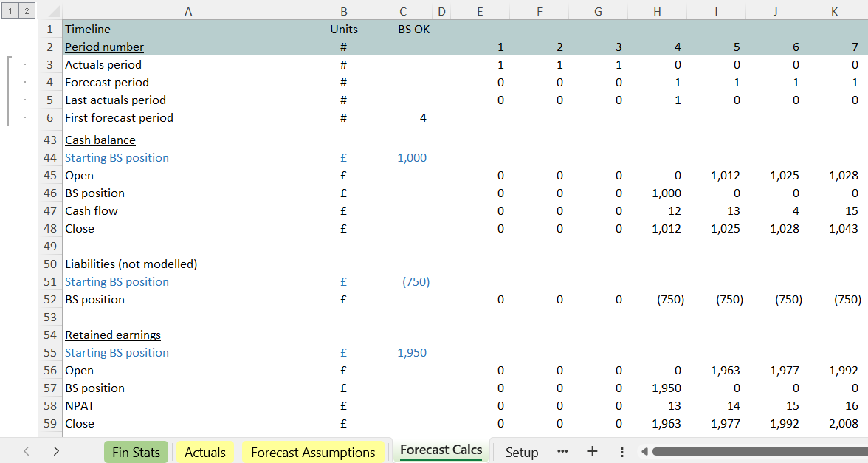The width and height of the screenshot is (868, 463).
Task: Click the previous sheet navigation arrow
Action: tap(27, 452)
